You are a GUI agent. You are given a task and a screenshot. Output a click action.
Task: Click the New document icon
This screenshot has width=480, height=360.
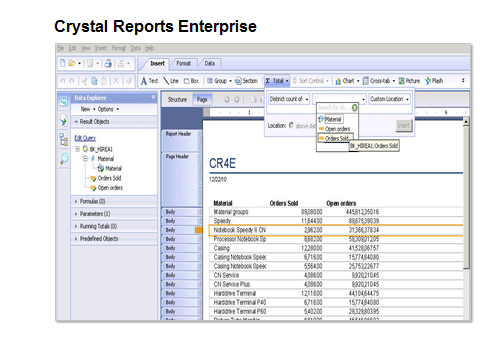tap(63, 63)
